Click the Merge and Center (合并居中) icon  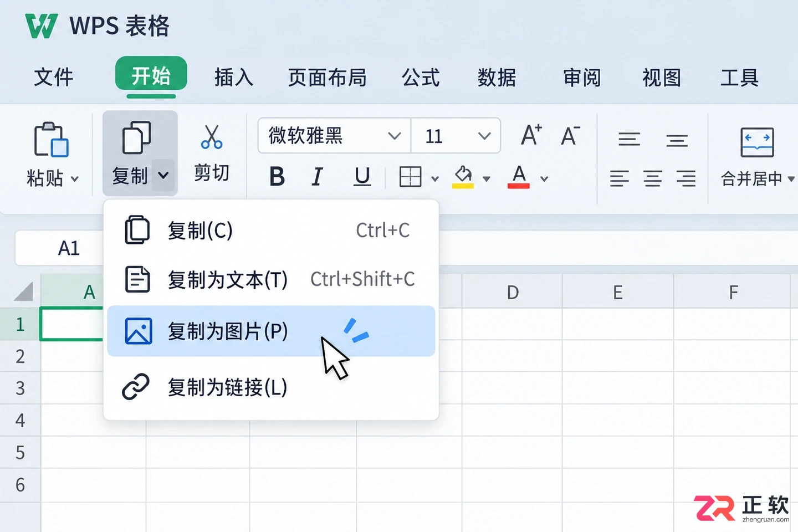(x=757, y=142)
